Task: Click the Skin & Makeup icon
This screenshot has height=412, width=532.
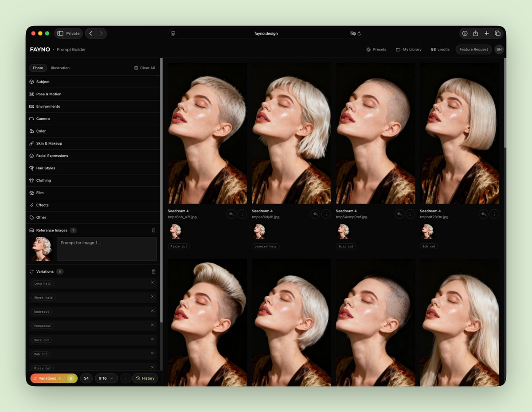Action: 31,143
